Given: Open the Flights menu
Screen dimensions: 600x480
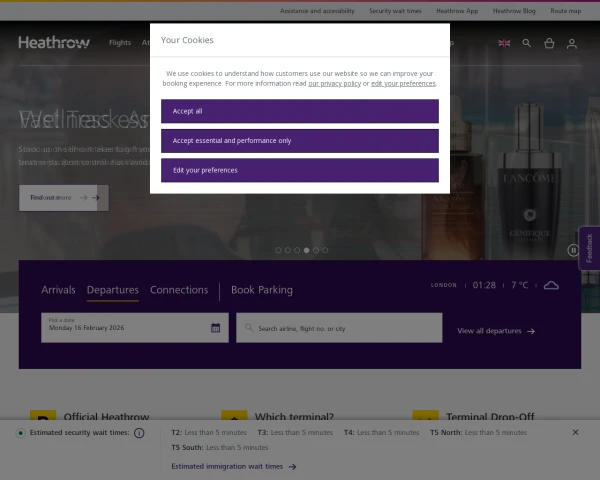Looking at the screenshot, I should [x=120, y=42].
